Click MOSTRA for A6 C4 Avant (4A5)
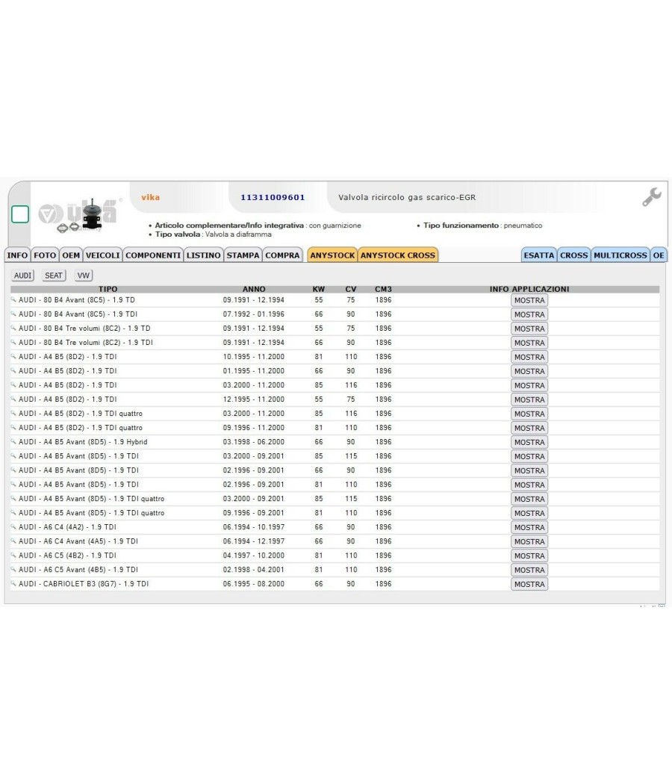Screen dimensions: 672x784 click(529, 541)
